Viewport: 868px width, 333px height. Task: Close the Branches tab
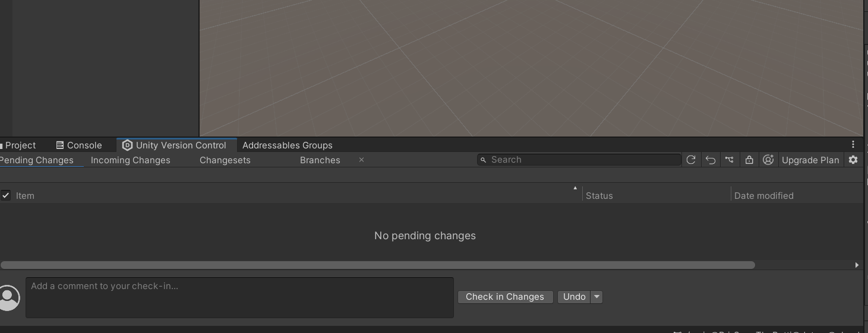(x=361, y=160)
